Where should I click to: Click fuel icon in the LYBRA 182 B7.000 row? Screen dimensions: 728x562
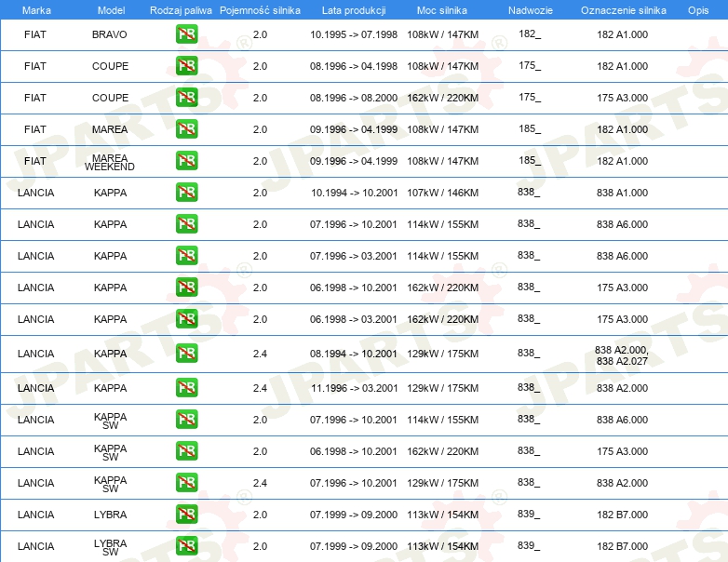(x=186, y=515)
